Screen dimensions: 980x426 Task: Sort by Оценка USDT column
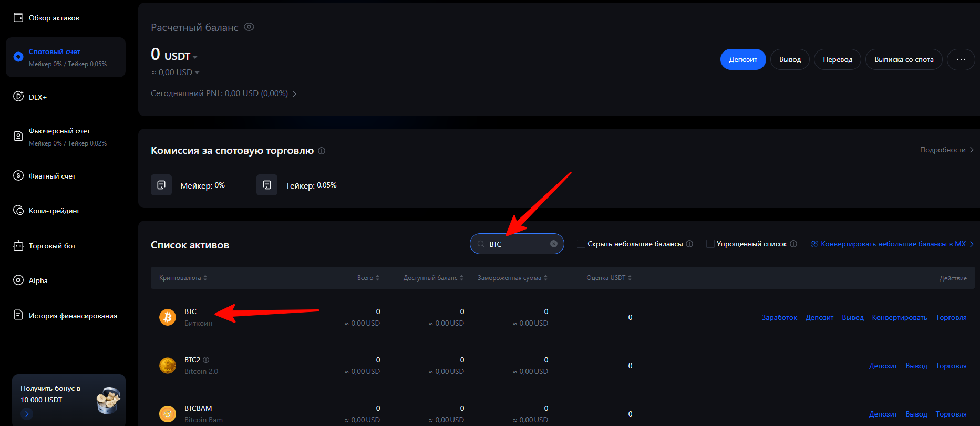(x=609, y=278)
